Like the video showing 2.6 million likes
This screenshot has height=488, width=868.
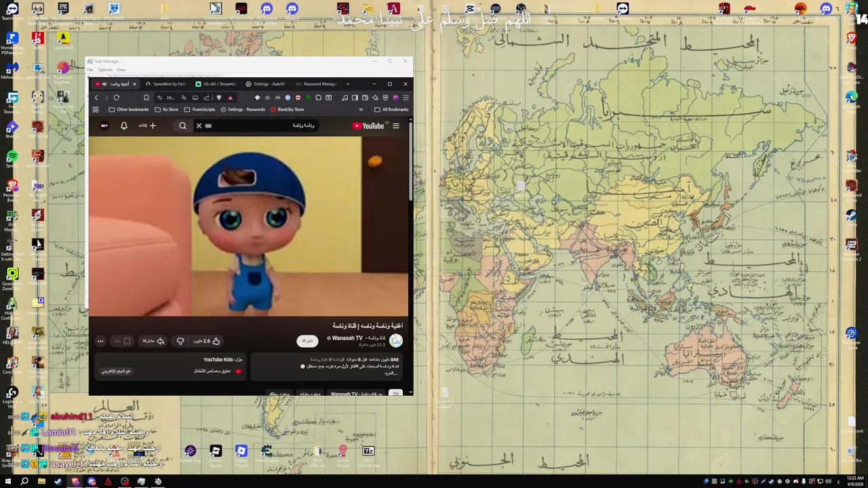[x=207, y=342]
